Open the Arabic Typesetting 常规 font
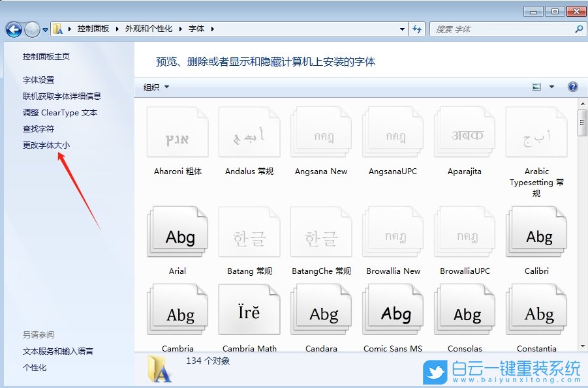This screenshot has width=588, height=388. pyautogui.click(x=536, y=132)
